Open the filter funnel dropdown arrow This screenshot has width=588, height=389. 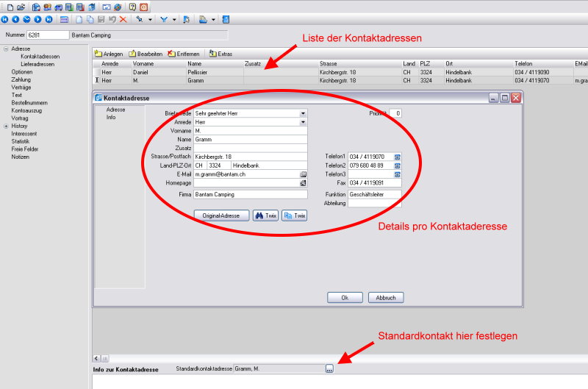coord(175,19)
